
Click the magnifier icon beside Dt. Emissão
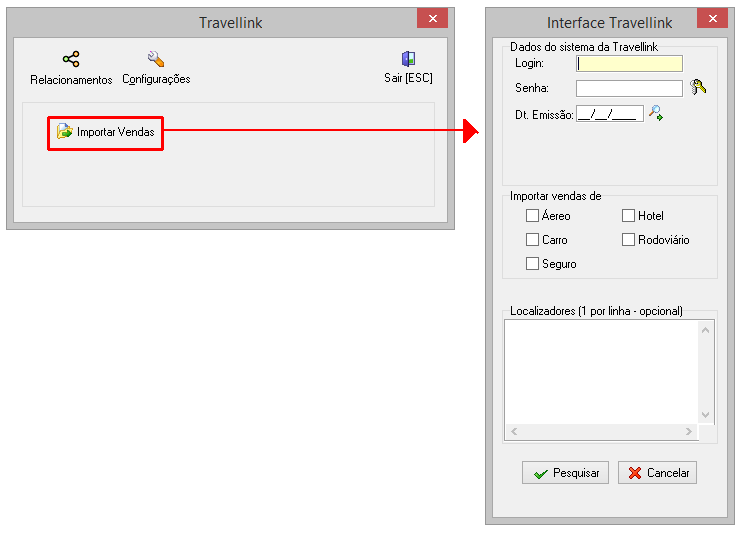coord(656,113)
